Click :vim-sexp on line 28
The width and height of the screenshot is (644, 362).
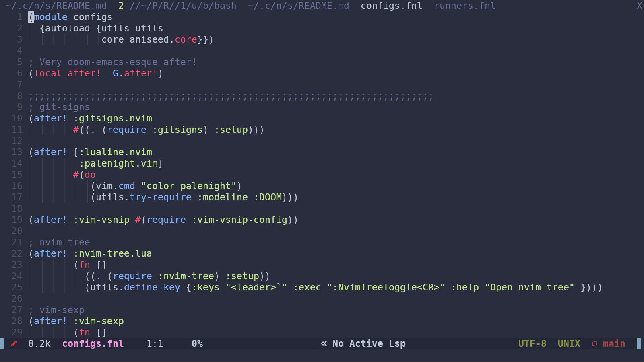[99, 321]
